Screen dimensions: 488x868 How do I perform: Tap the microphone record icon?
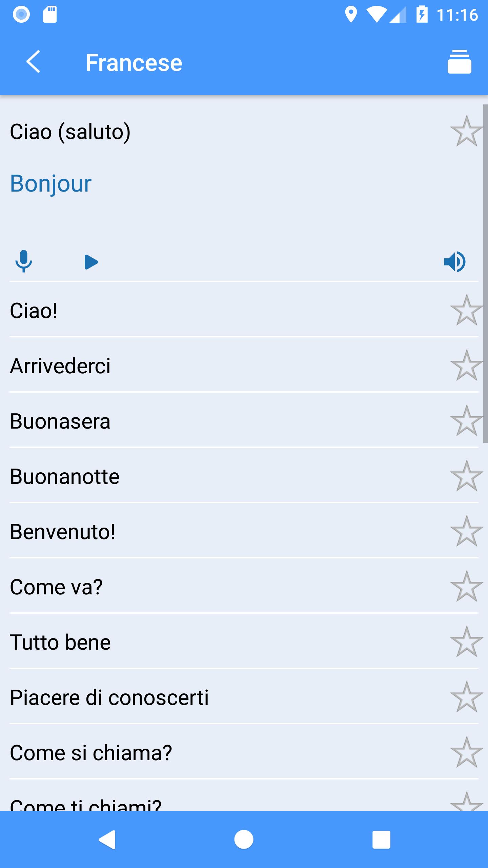(24, 261)
